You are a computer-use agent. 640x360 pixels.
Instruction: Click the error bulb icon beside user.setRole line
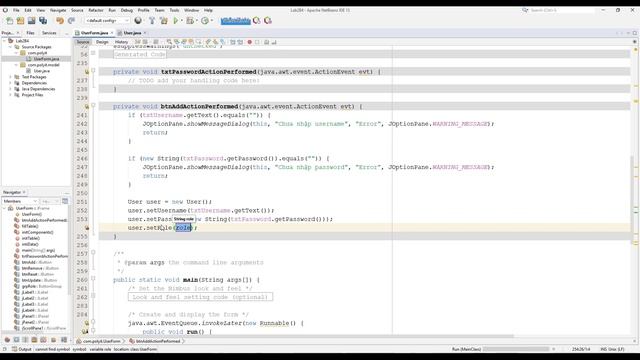pyautogui.click(x=87, y=228)
